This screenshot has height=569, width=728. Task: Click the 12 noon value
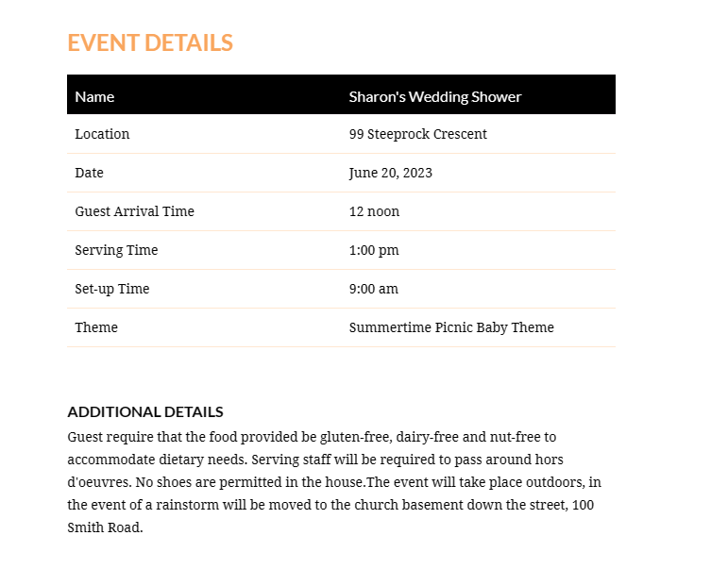(x=374, y=211)
